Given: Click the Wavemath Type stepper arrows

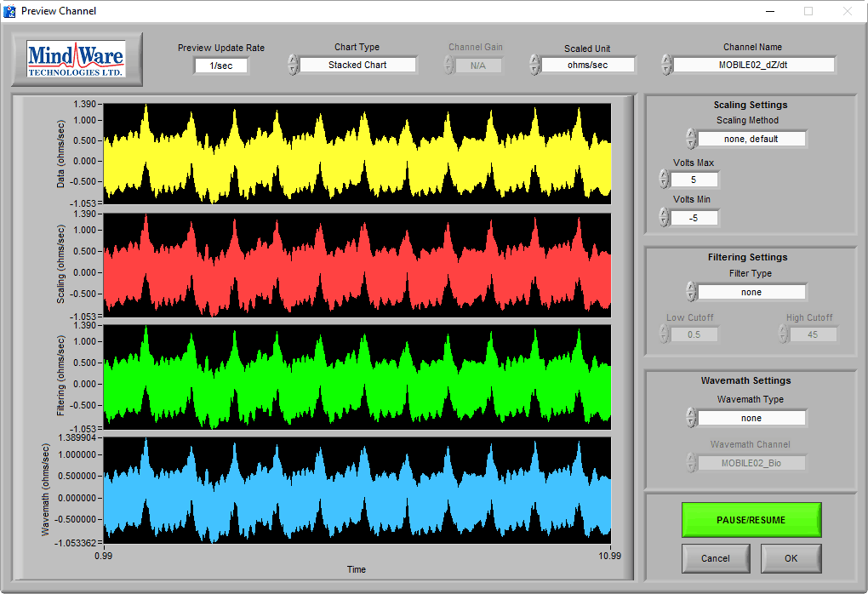Looking at the screenshot, I should click(x=691, y=417).
